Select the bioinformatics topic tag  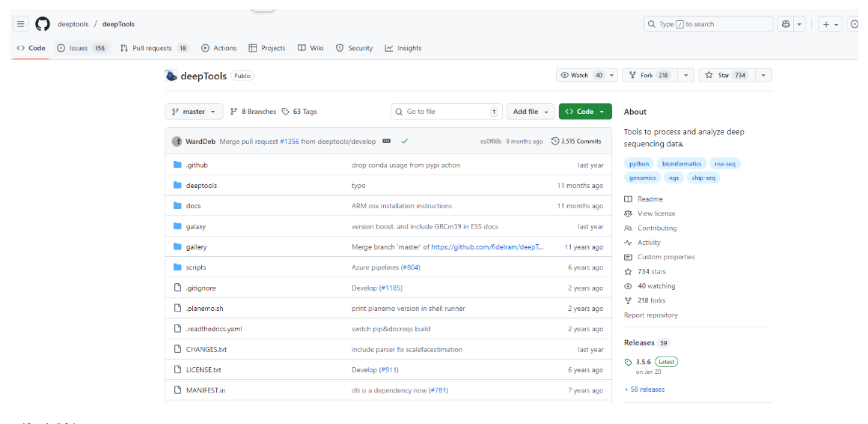click(682, 163)
